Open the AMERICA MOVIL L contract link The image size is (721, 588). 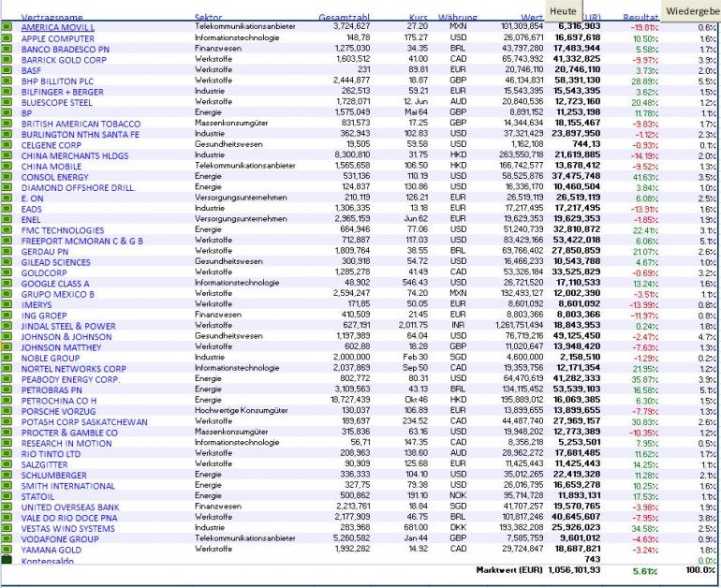click(58, 27)
